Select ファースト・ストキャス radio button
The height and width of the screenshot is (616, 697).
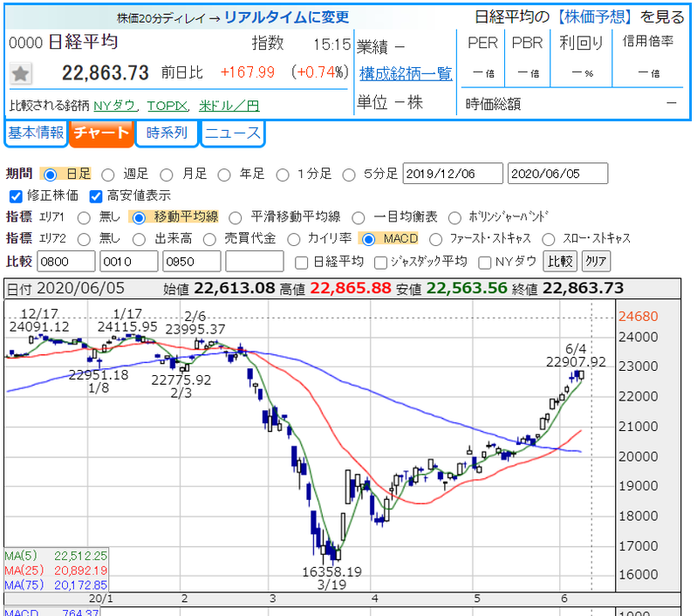(x=435, y=240)
